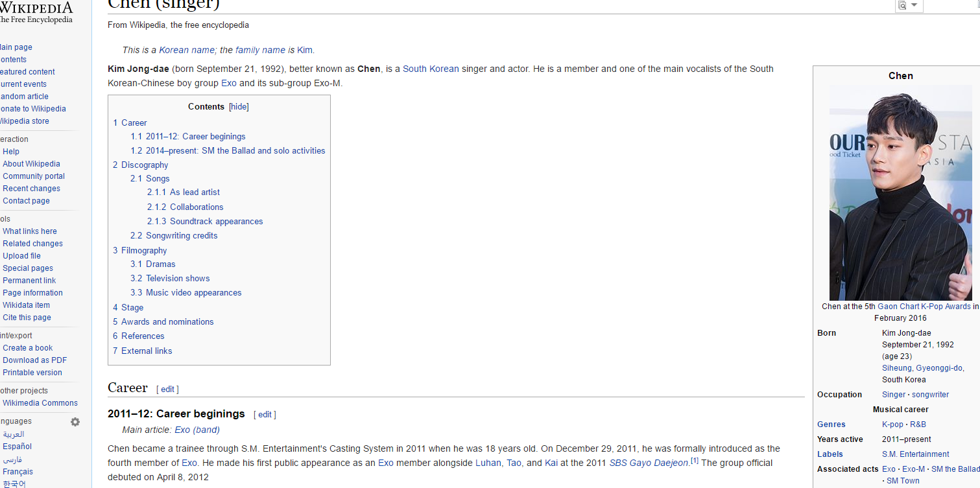
Task: Expand the Career section from Contents
Action: click(x=134, y=122)
